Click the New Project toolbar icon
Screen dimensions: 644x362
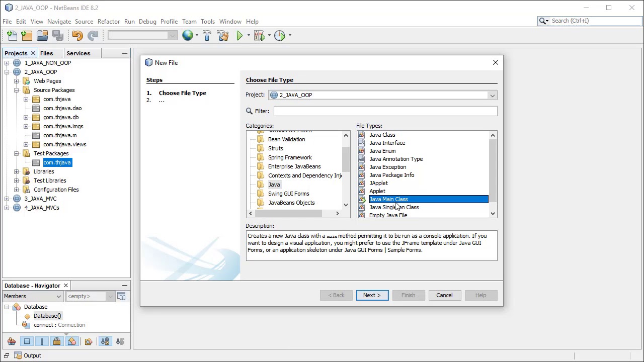click(x=27, y=35)
